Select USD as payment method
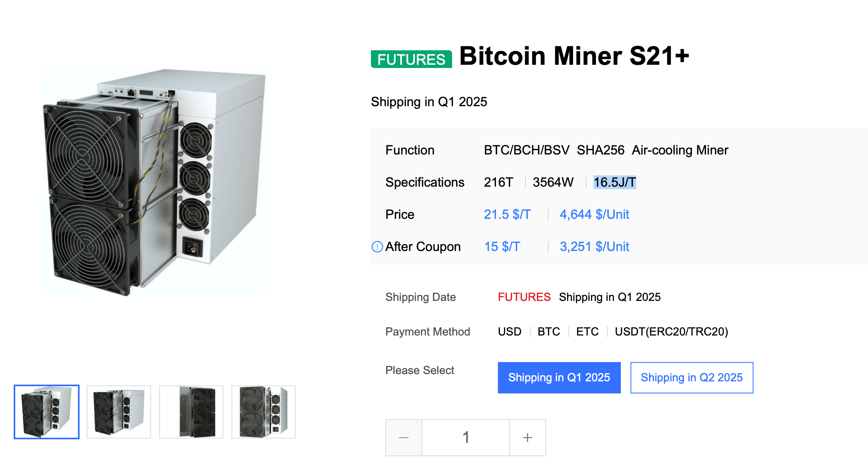The height and width of the screenshot is (457, 868). [x=510, y=331]
